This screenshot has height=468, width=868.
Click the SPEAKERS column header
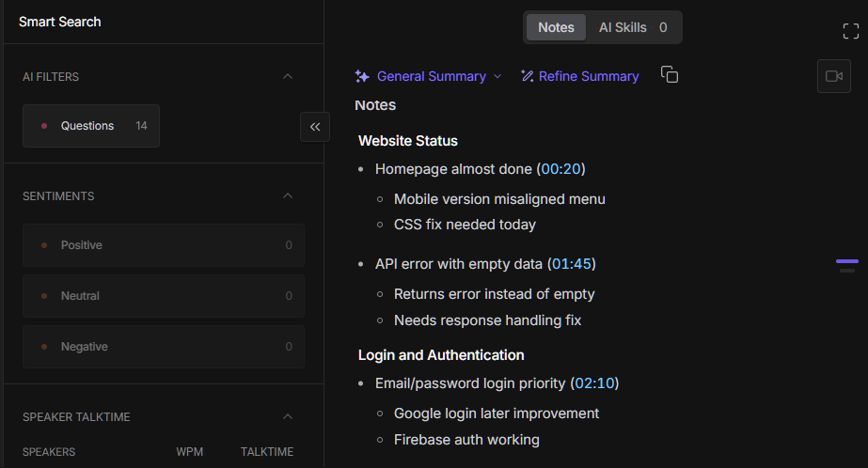49,452
